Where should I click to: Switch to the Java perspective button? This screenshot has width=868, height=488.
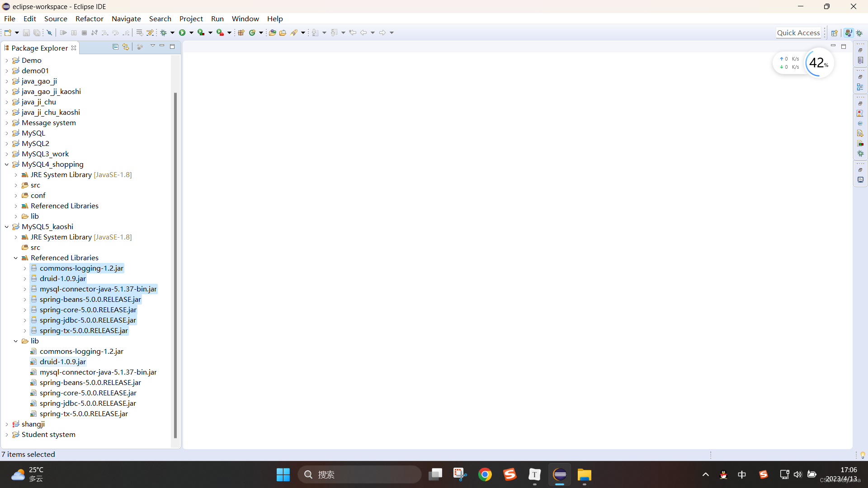click(x=849, y=33)
